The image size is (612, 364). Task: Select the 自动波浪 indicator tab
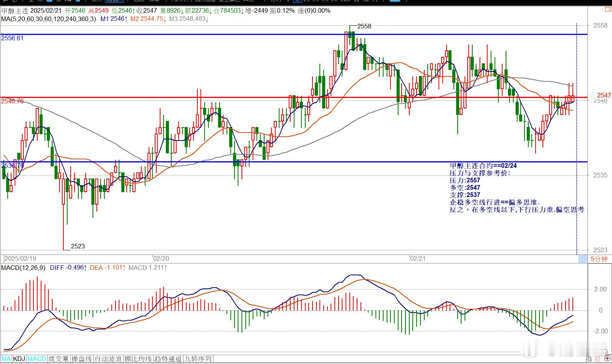coord(109,359)
